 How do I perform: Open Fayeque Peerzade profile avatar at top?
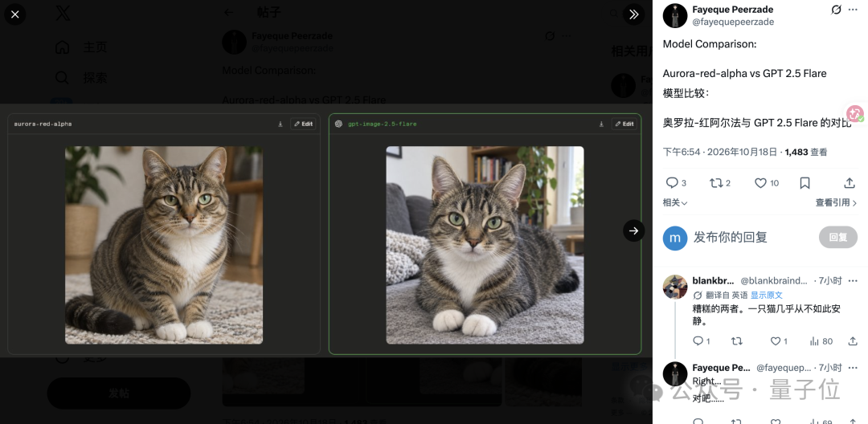coord(675,15)
